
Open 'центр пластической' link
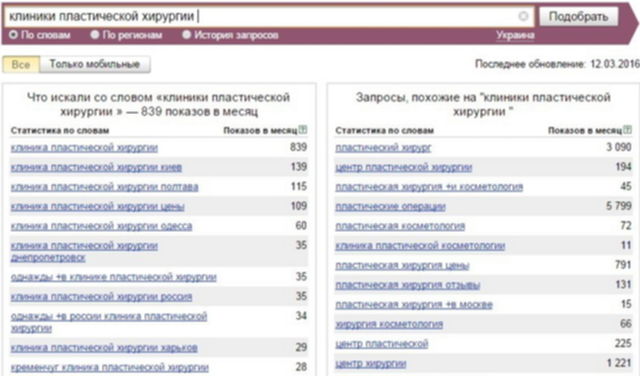coord(382,343)
